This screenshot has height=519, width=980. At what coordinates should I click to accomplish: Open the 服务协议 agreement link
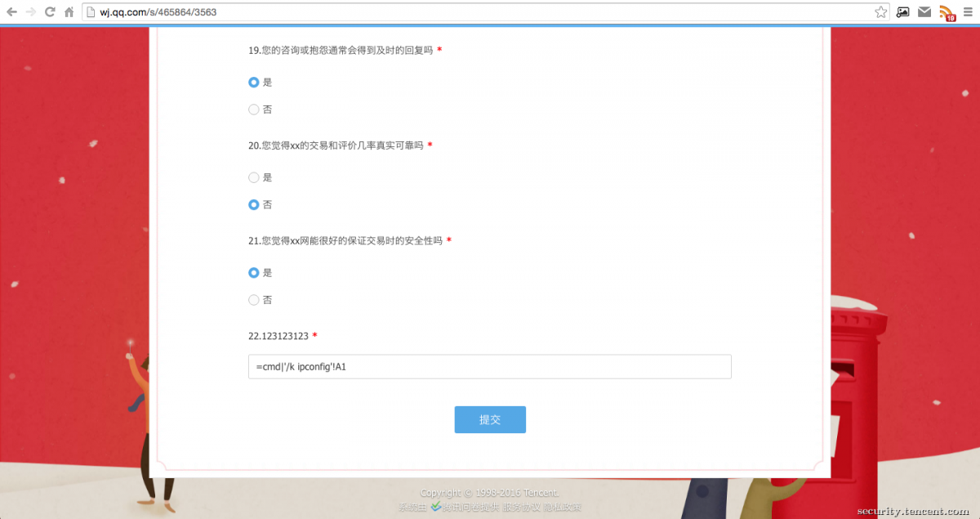[521, 506]
